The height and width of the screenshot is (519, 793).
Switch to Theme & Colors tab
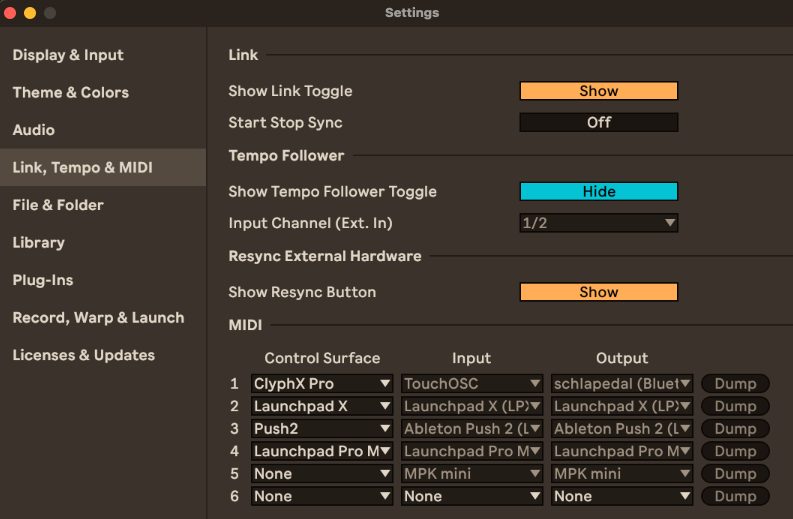pos(70,92)
